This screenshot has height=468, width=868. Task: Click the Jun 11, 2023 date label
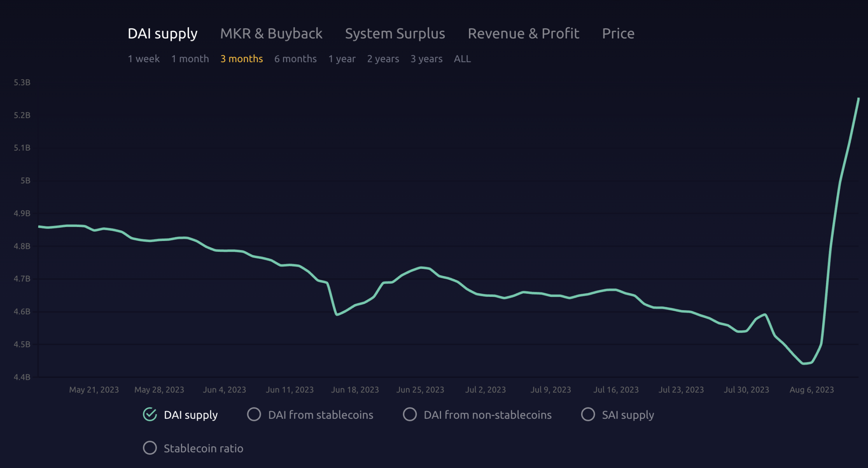point(290,390)
